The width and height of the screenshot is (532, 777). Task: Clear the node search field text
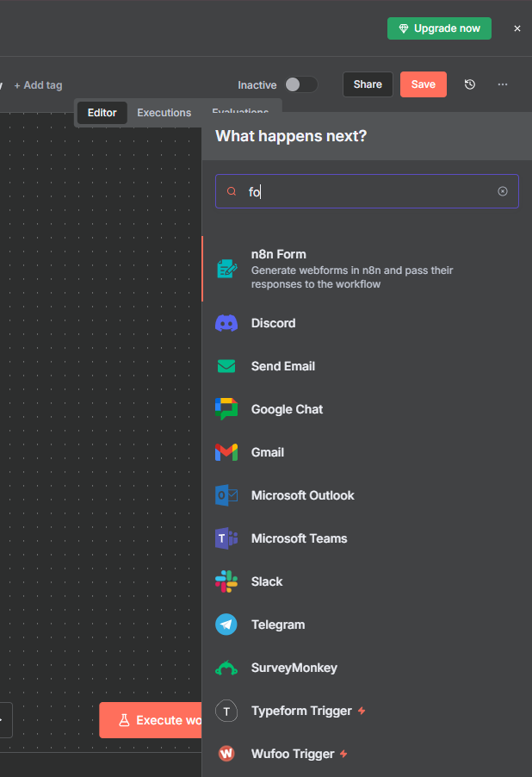(x=503, y=191)
